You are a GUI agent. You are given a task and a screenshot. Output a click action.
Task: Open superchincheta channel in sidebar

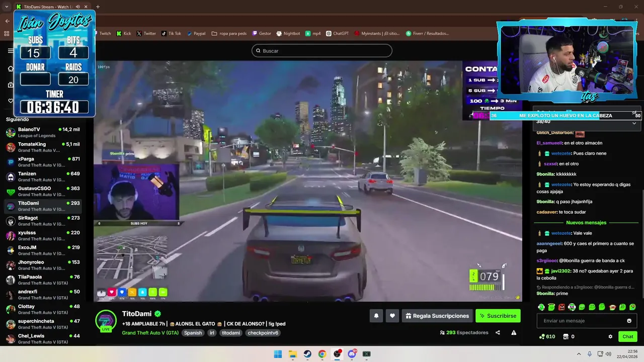[x=43, y=324]
